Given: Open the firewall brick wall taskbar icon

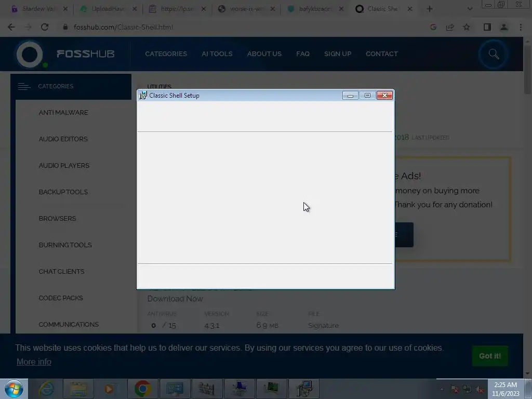Looking at the screenshot, I should 207,389.
